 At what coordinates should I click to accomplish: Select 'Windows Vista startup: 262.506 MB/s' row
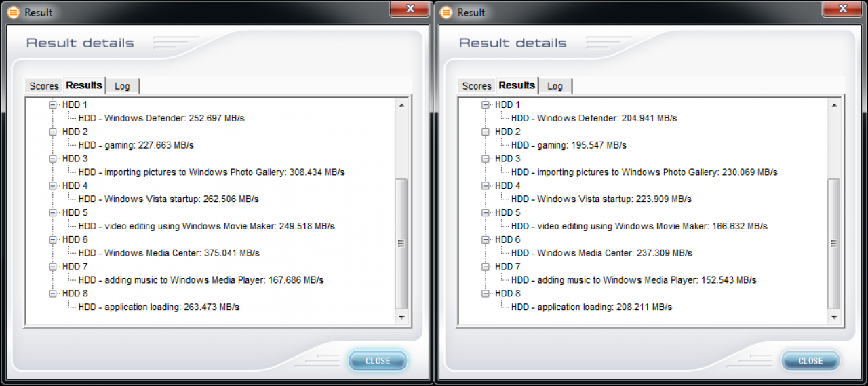168,199
